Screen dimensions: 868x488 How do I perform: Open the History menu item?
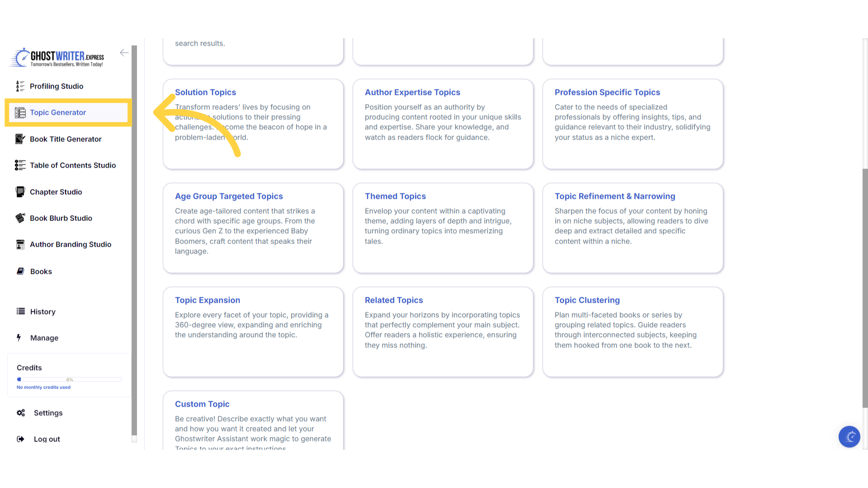42,312
